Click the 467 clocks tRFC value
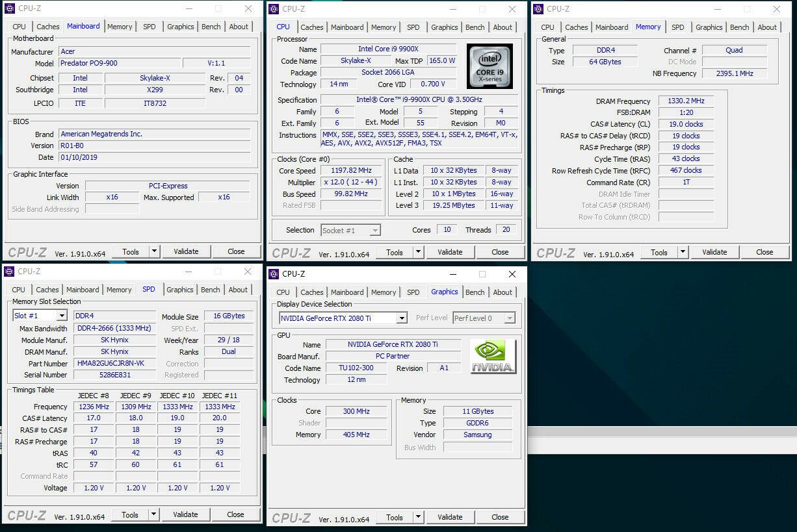This screenshot has width=797, height=532. click(686, 170)
